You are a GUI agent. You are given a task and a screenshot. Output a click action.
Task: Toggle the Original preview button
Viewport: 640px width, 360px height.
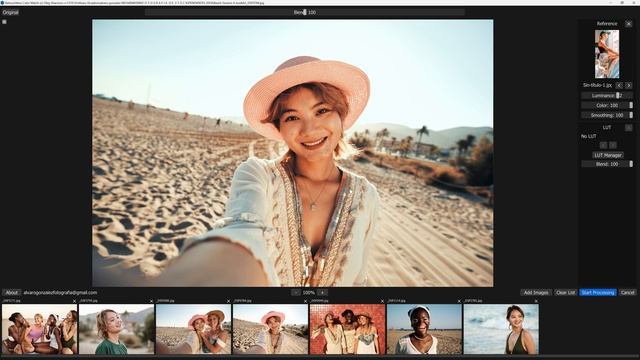tap(10, 12)
